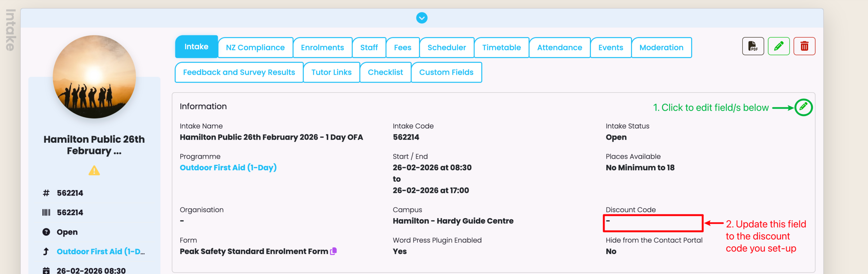The height and width of the screenshot is (274, 868).
Task: Open the Custom Fields tab
Action: 446,73
